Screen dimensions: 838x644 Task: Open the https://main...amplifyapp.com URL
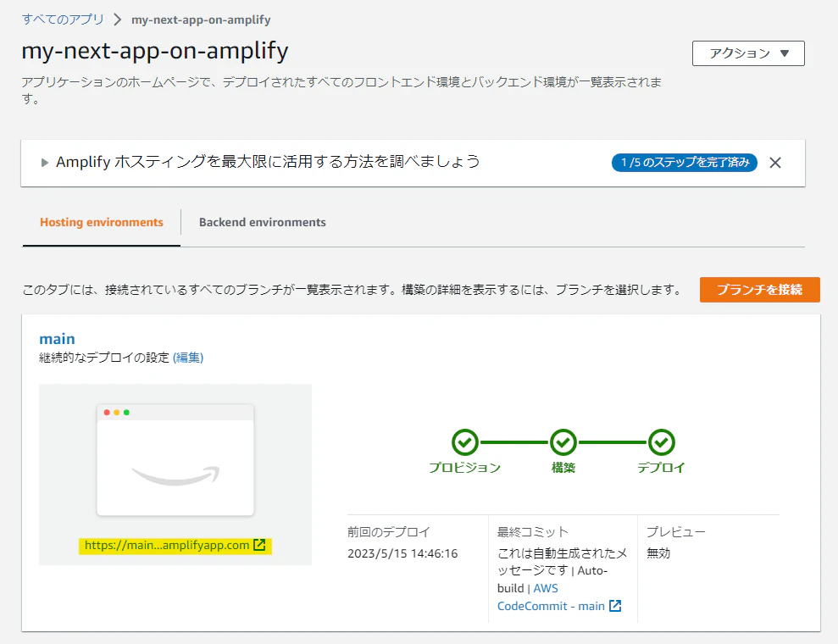coord(167,545)
